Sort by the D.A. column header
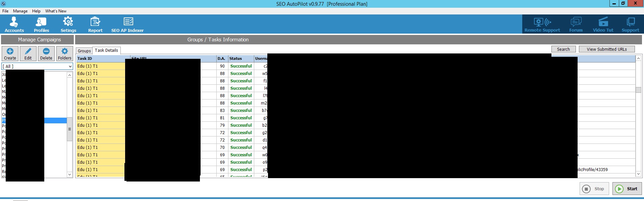Viewport: 644px width, 201px height. 222,58
